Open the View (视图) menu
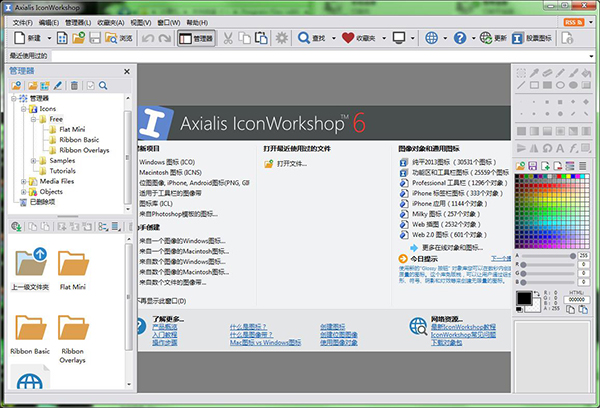 pyautogui.click(x=140, y=23)
